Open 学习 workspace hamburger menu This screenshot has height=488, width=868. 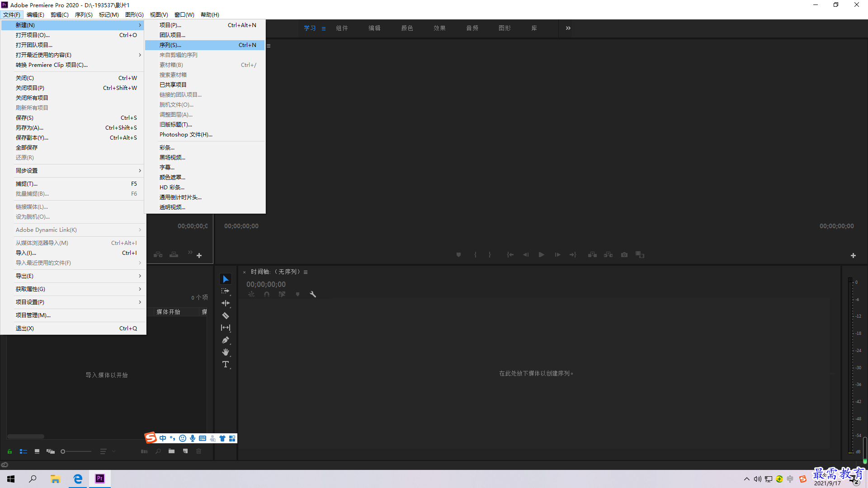pyautogui.click(x=324, y=28)
